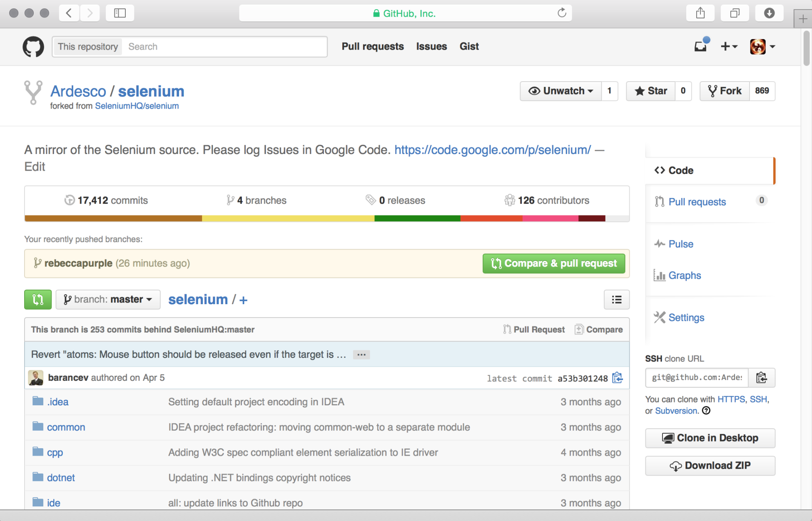Viewport: 812px width, 521px height.
Task: Click the Safari share icon
Action: coord(700,13)
